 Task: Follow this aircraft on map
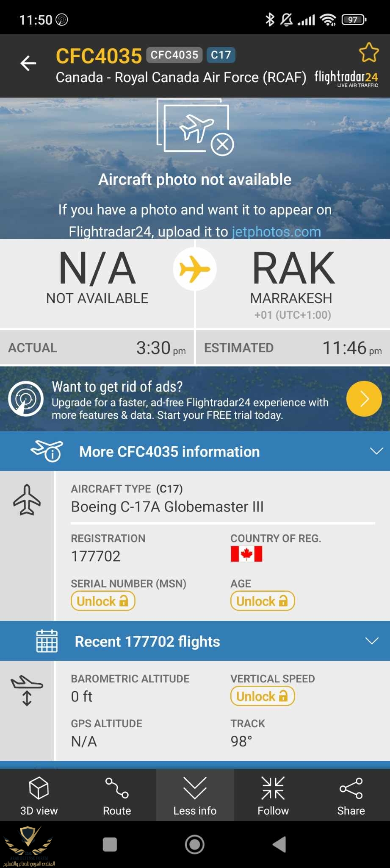tap(273, 796)
